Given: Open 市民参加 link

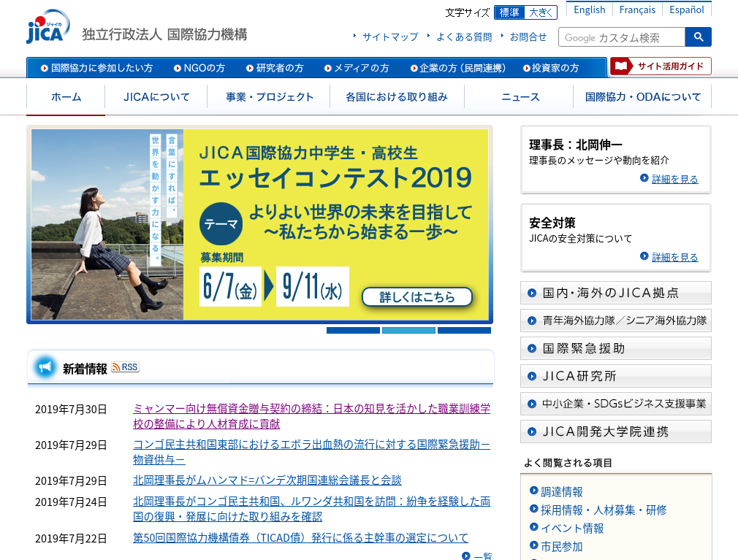Looking at the screenshot, I should [x=561, y=547].
